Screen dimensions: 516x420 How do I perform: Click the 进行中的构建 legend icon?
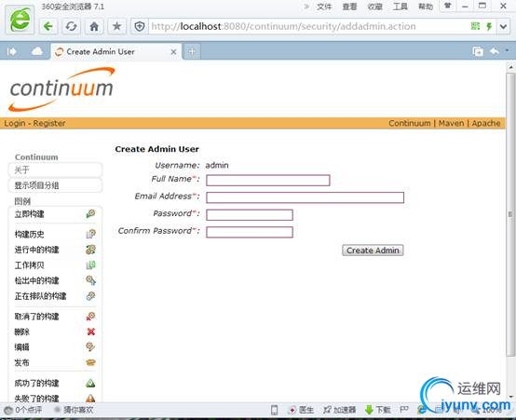(90, 250)
